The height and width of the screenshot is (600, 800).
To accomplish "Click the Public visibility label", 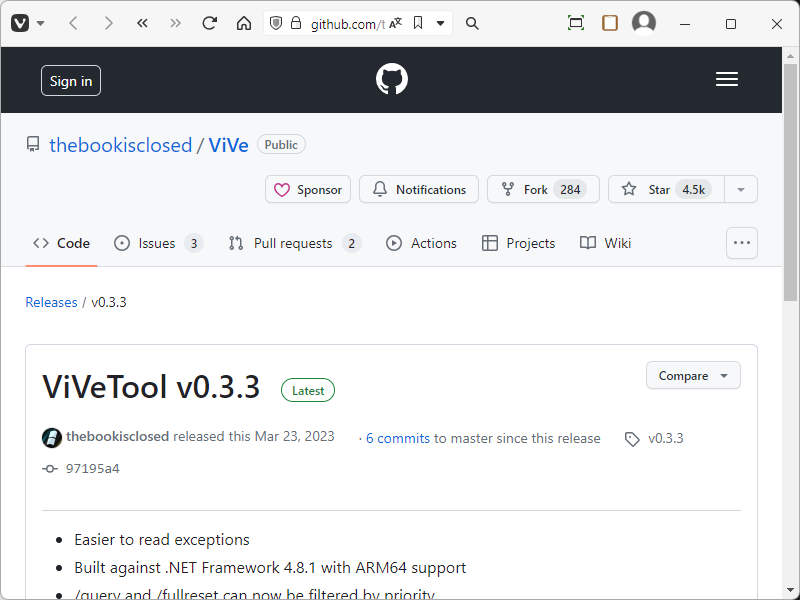I will point(281,145).
